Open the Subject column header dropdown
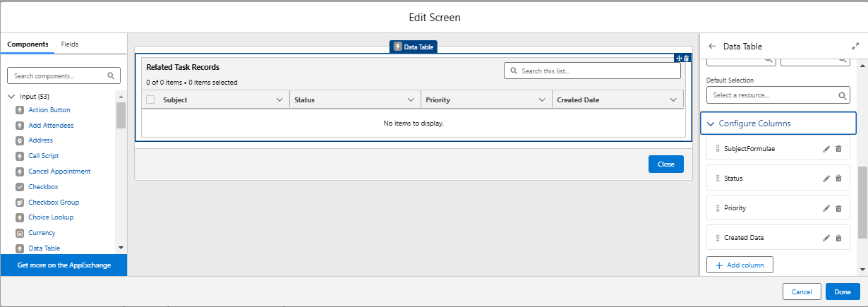Viewport: 868px width, 307px height. click(x=279, y=100)
